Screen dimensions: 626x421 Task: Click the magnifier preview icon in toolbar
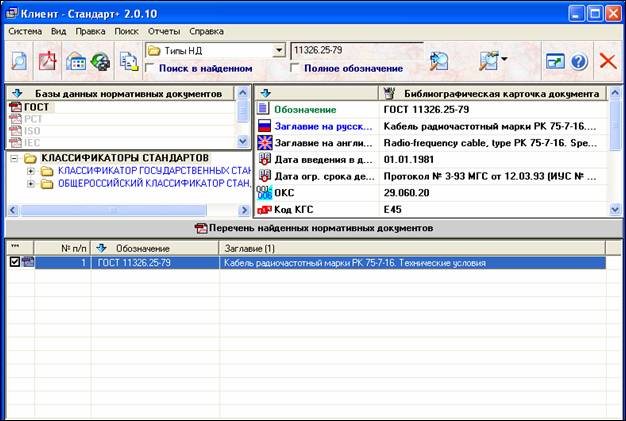(x=19, y=61)
